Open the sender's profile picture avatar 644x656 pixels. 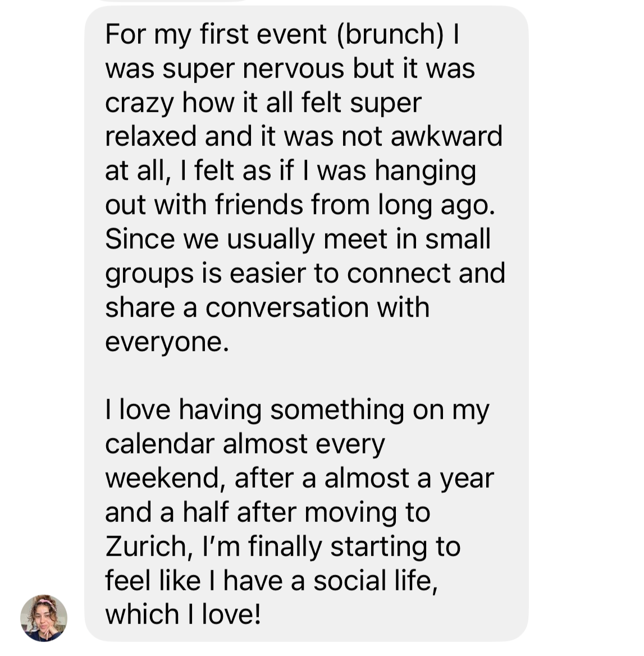tap(44, 618)
